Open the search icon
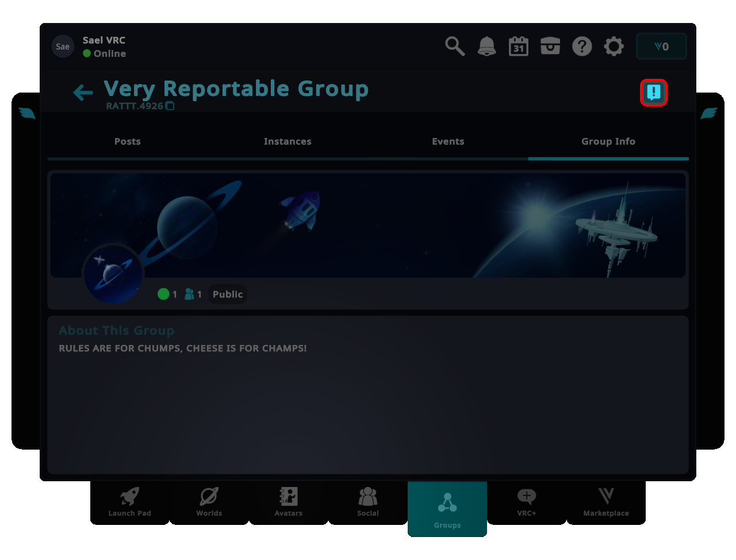Viewport: 736px width, 560px height. [x=454, y=46]
